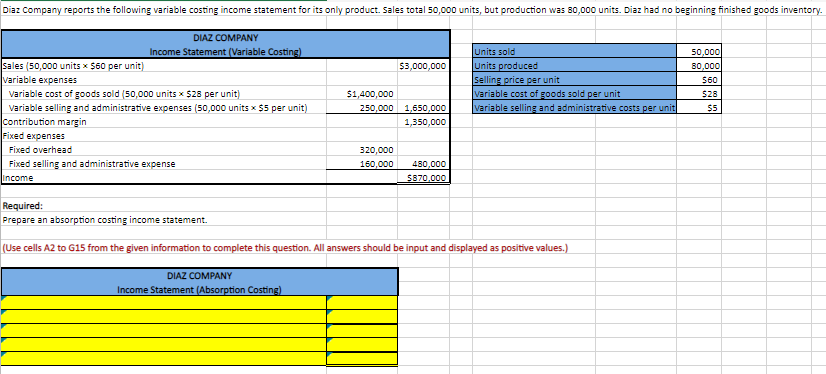Click the $28 variable cost value
Viewport: 826px width, 374px height.
(x=699, y=94)
